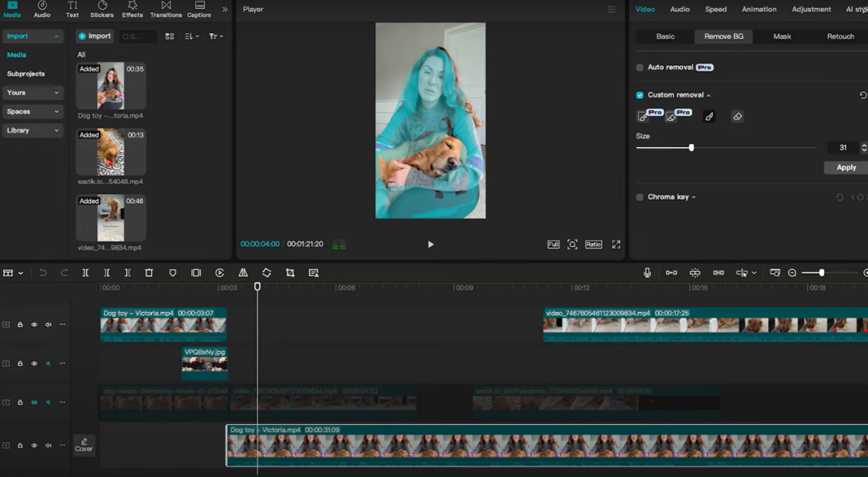Expand the Yours dropdown in sidebar

pos(33,93)
